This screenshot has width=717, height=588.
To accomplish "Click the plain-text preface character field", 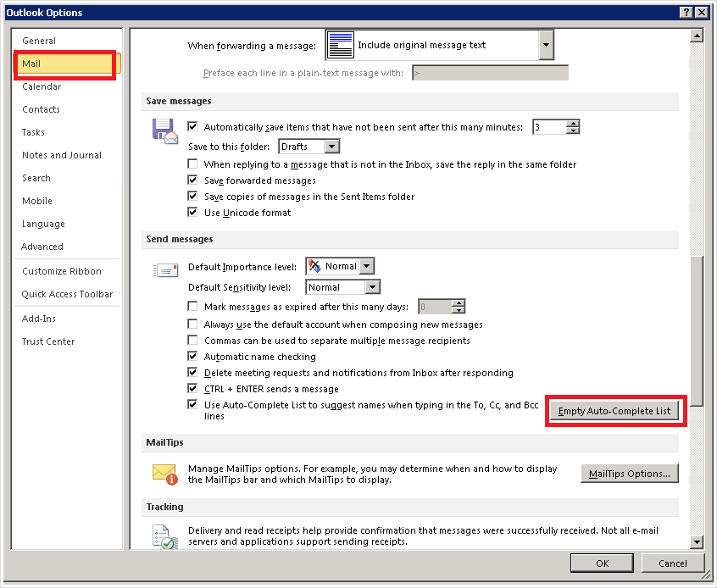I will pyautogui.click(x=490, y=73).
